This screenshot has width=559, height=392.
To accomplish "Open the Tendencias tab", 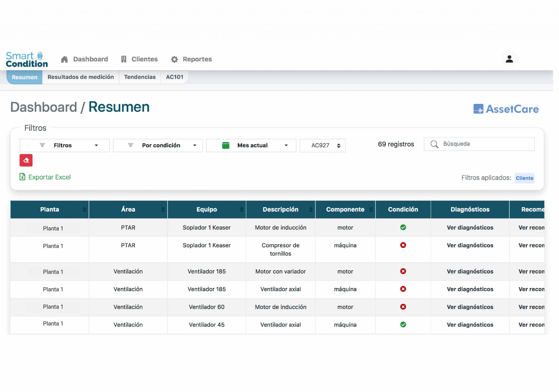I will 140,77.
